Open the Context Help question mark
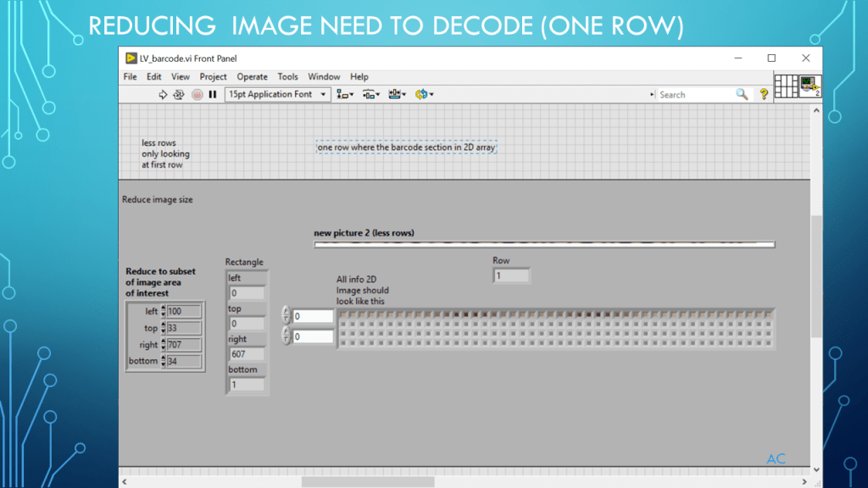Image resolution: width=868 pixels, height=488 pixels. tap(764, 95)
